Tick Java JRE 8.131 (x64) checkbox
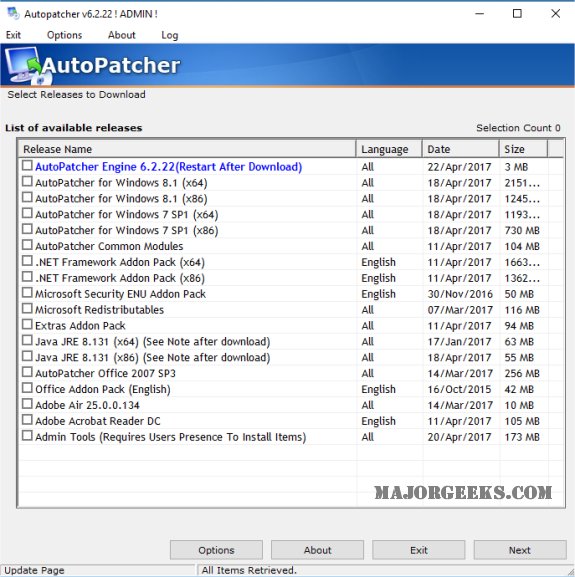575x577 pixels. [x=27, y=340]
